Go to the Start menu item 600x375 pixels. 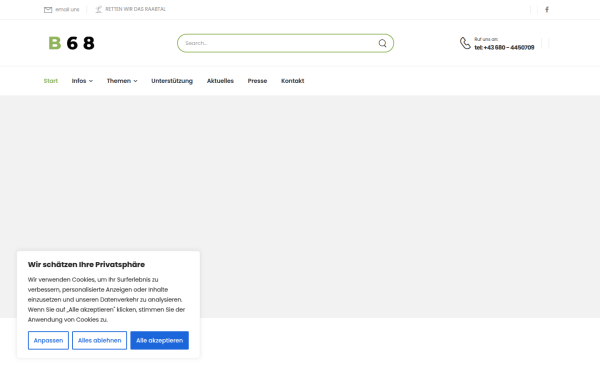(51, 81)
